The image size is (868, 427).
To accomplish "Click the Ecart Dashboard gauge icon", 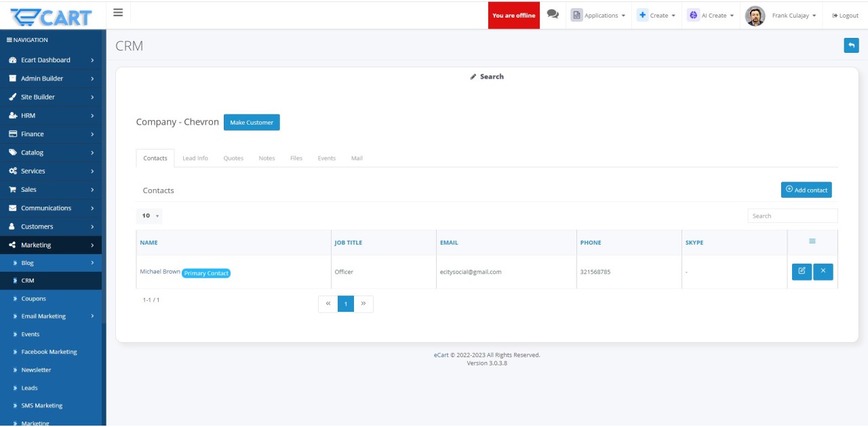I will pos(12,60).
